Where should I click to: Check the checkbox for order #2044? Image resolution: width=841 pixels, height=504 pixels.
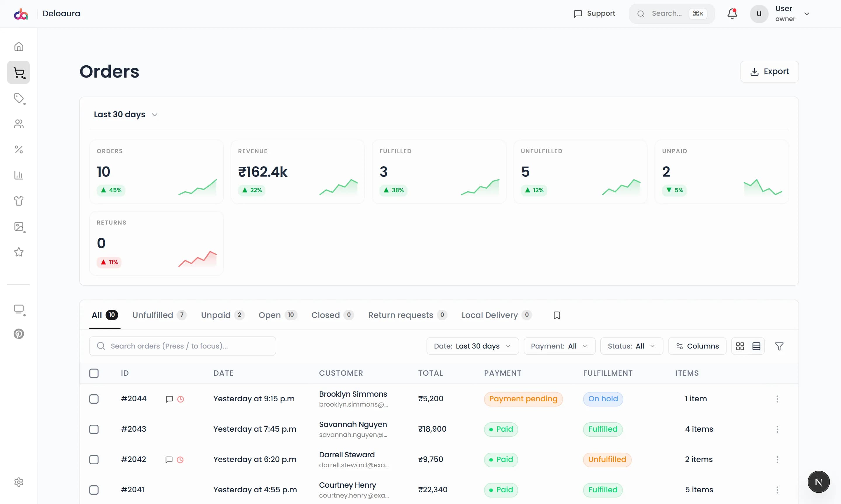[x=94, y=399]
